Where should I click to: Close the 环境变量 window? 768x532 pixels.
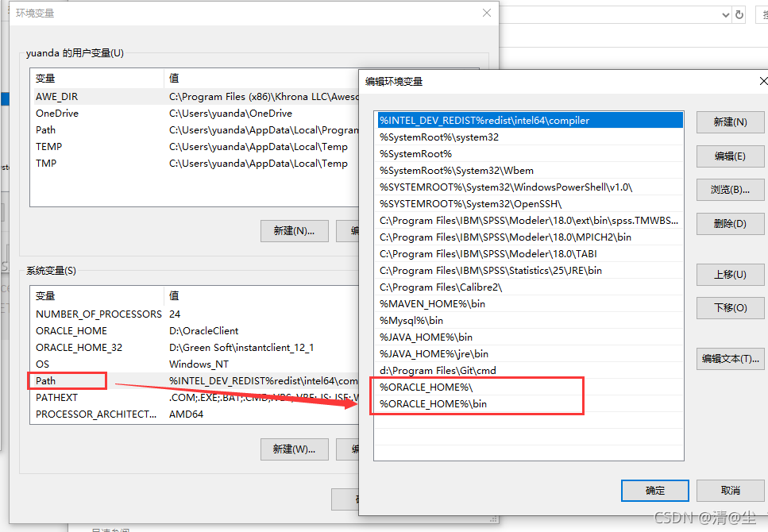pos(486,13)
